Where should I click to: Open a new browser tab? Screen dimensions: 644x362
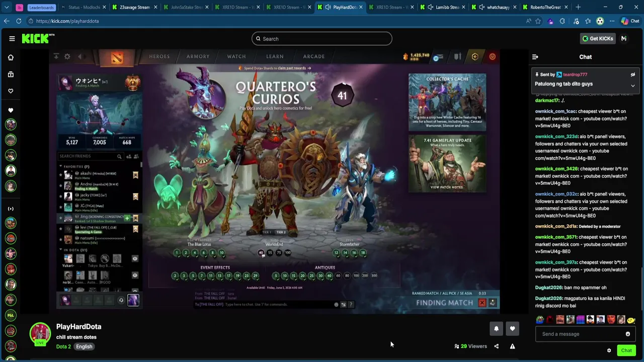point(578,7)
